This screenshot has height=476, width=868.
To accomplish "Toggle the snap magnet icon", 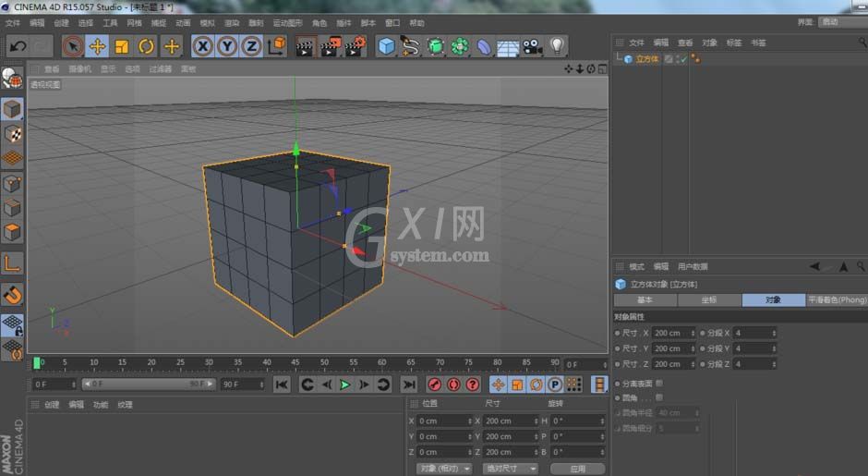I will click(12, 295).
